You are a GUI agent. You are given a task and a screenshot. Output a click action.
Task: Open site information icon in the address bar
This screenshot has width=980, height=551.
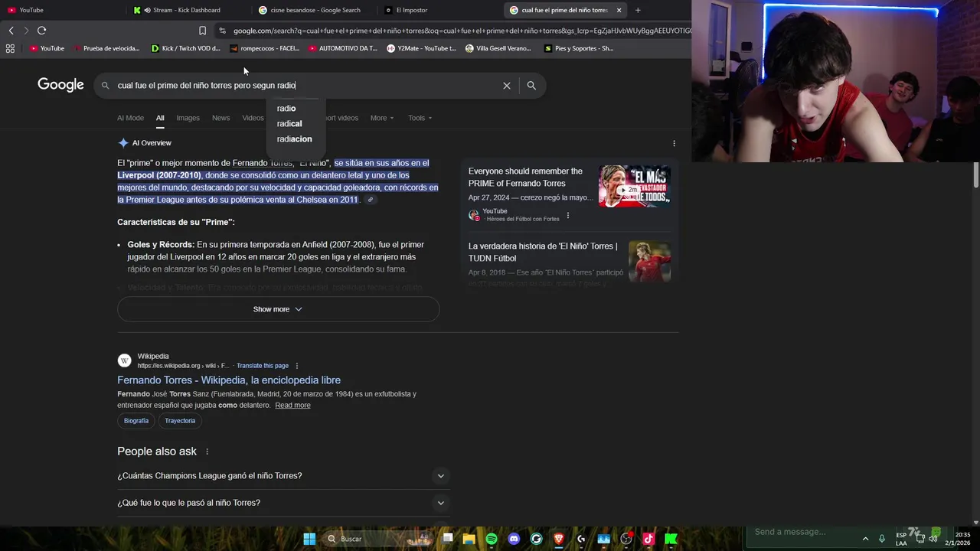pos(222,31)
